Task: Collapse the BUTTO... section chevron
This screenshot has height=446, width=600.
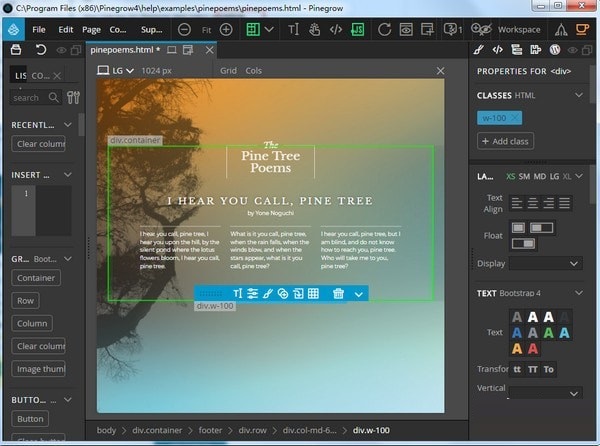Action: (x=68, y=400)
